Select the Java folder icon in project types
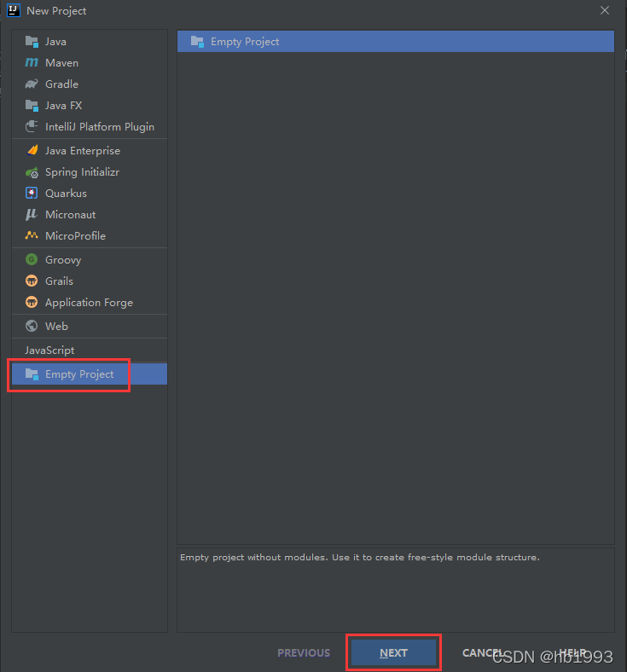Screen dimensions: 627x672 coord(32,42)
